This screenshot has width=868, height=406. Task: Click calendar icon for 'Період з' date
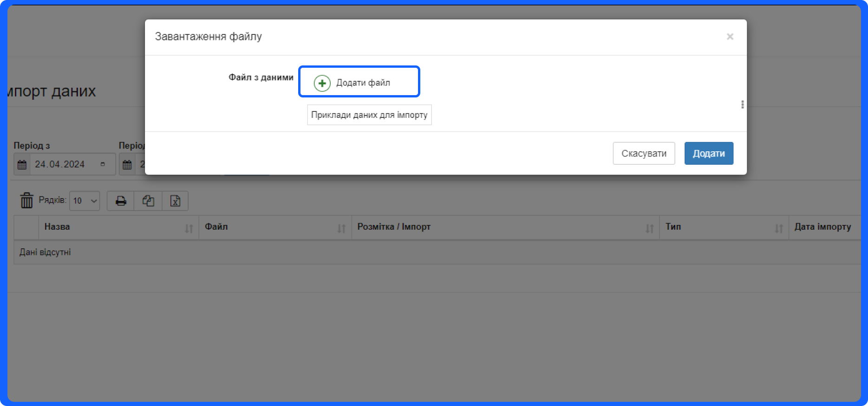(22, 165)
